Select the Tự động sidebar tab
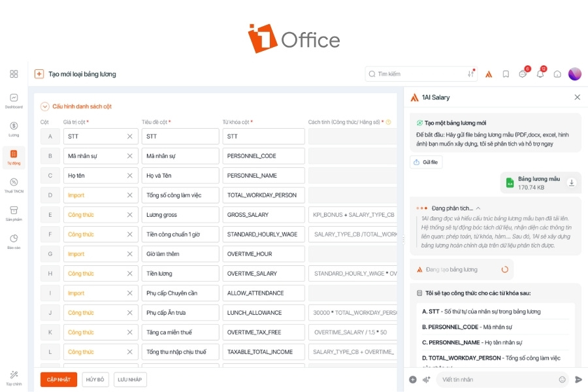This screenshot has width=588, height=392. tap(14, 157)
